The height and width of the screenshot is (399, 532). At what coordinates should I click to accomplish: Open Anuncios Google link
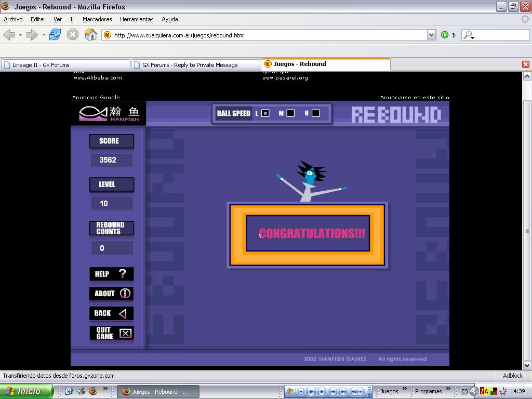click(96, 97)
